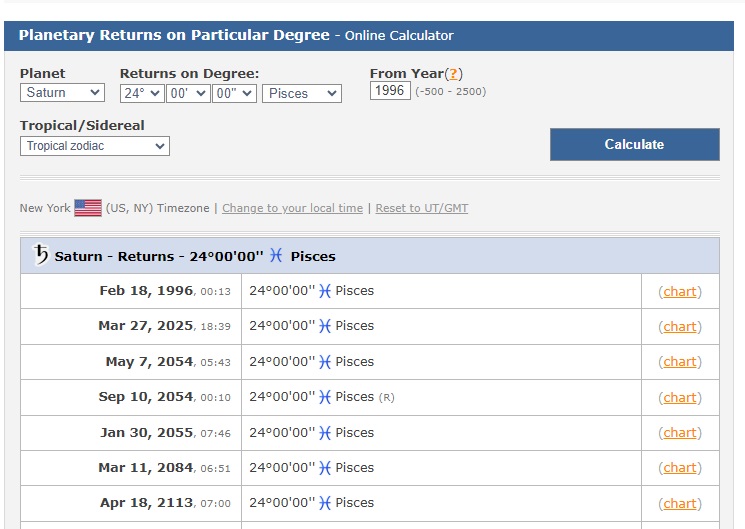Click the Pisces glyph in Apr 18, 2113 row
This screenshot has width=745, height=529.
click(324, 503)
